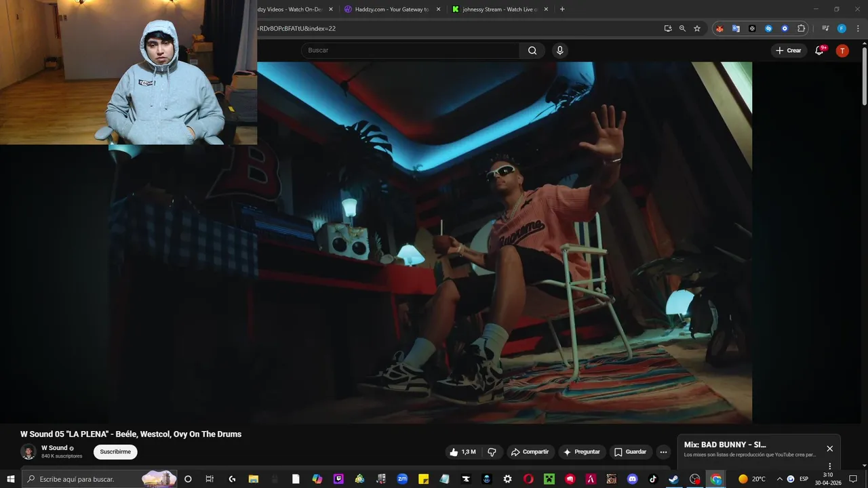The image size is (868, 488).
Task: Open the Chrome three-dot menu
Action: [858, 28]
